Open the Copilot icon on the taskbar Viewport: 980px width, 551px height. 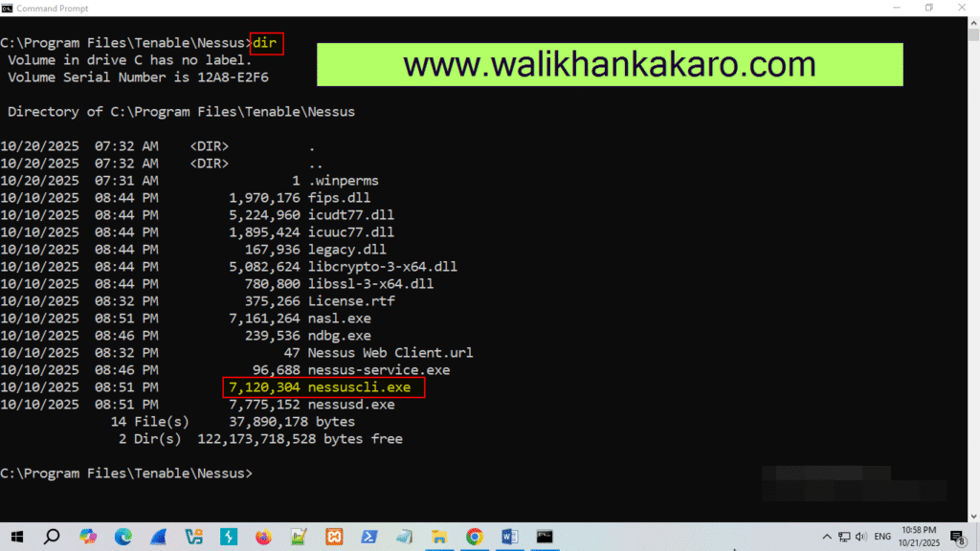coord(88,537)
